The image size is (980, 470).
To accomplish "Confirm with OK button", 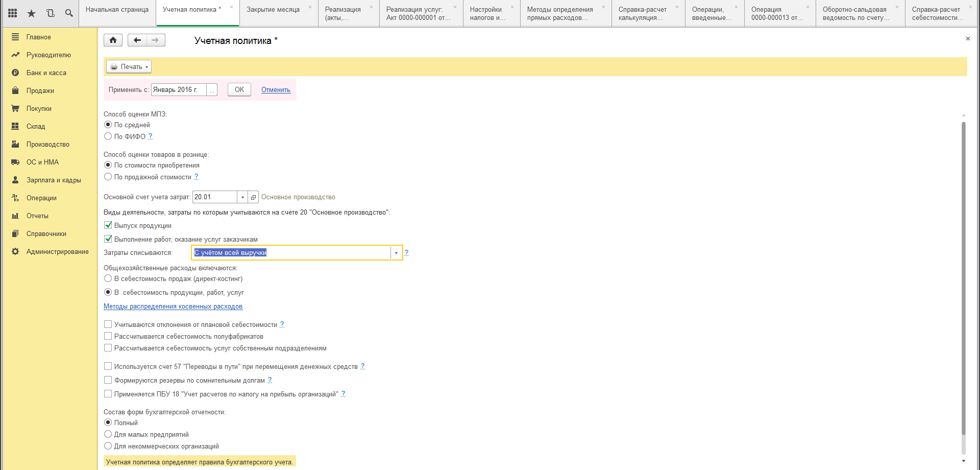I will (x=239, y=90).
